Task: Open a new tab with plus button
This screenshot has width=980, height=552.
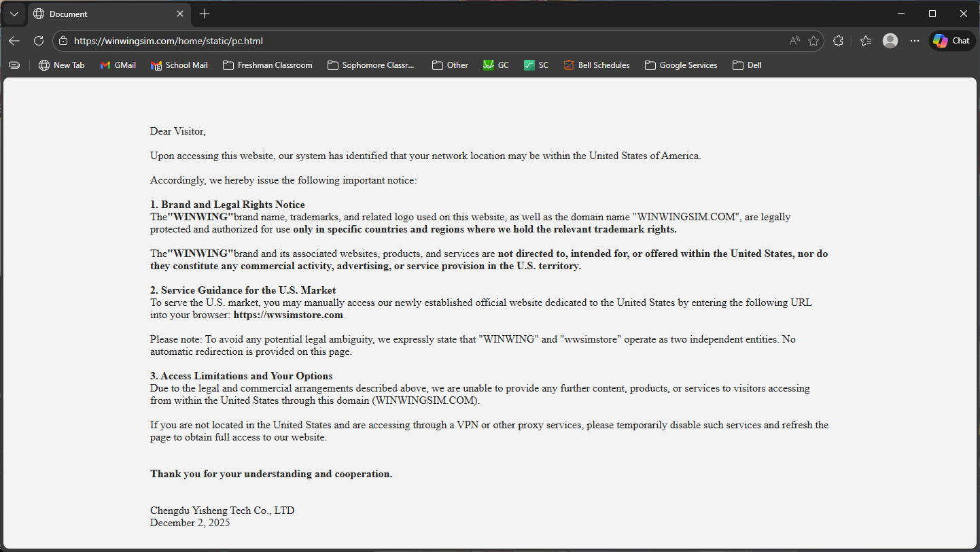Action: [x=205, y=14]
